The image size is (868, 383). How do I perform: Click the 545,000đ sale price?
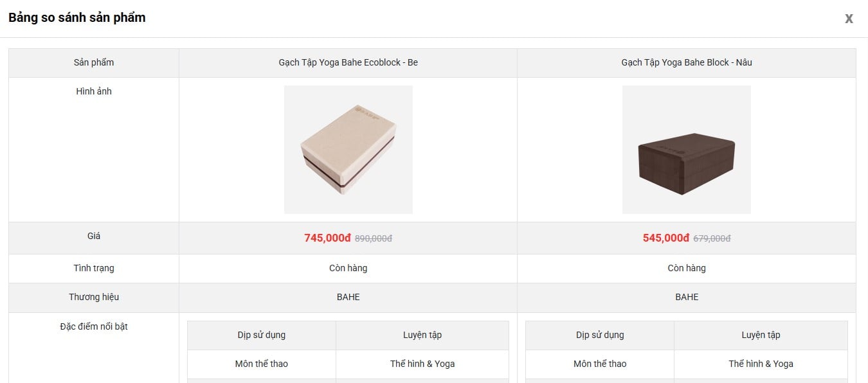click(666, 238)
